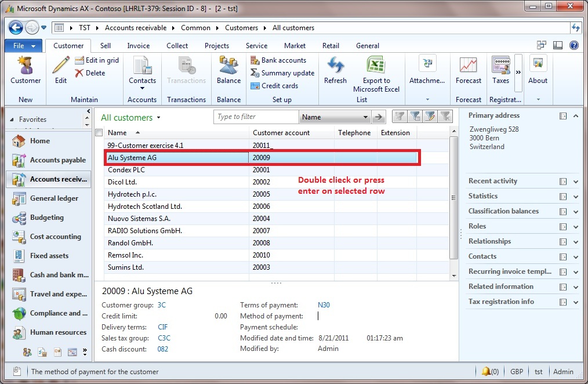The height and width of the screenshot is (384, 588).
Task: Sort grid by Customer account column
Action: tap(291, 133)
